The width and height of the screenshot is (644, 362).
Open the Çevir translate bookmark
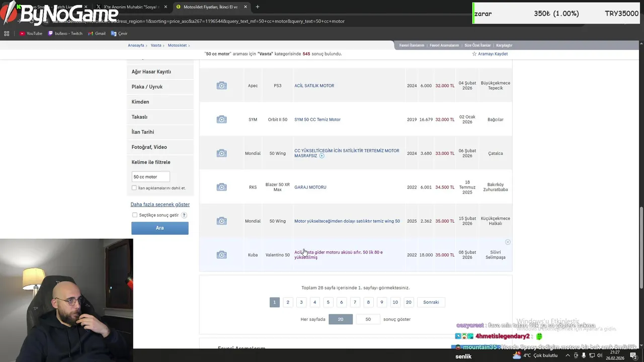119,33
